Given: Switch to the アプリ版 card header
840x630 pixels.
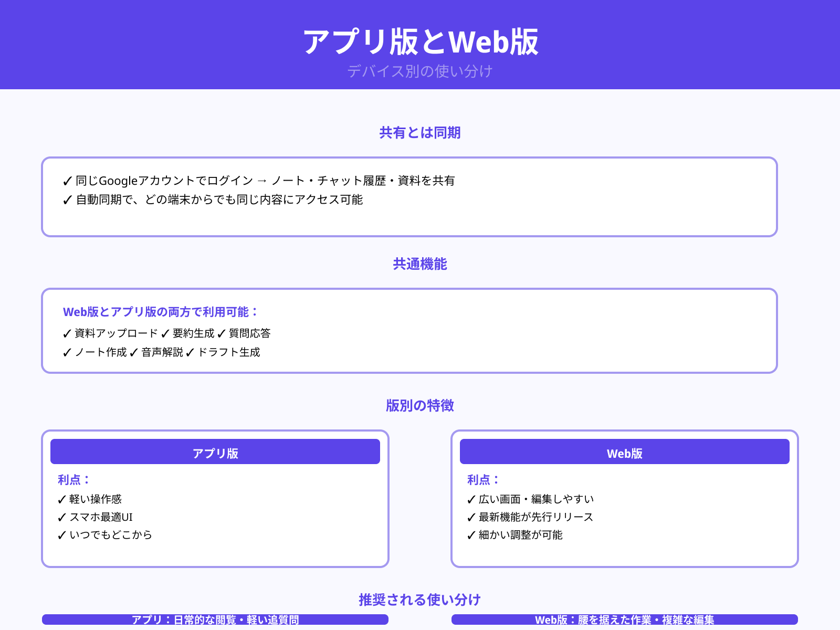Looking at the screenshot, I should click(x=215, y=451).
